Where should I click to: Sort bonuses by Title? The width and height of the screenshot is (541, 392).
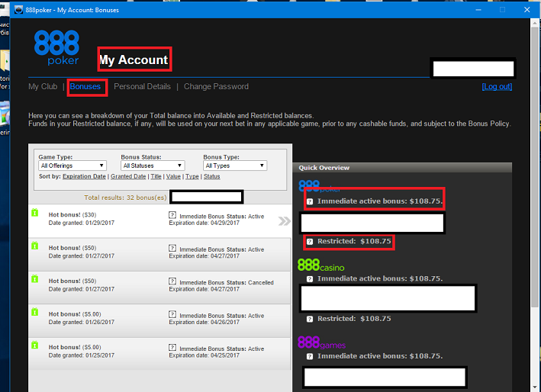[156, 176]
